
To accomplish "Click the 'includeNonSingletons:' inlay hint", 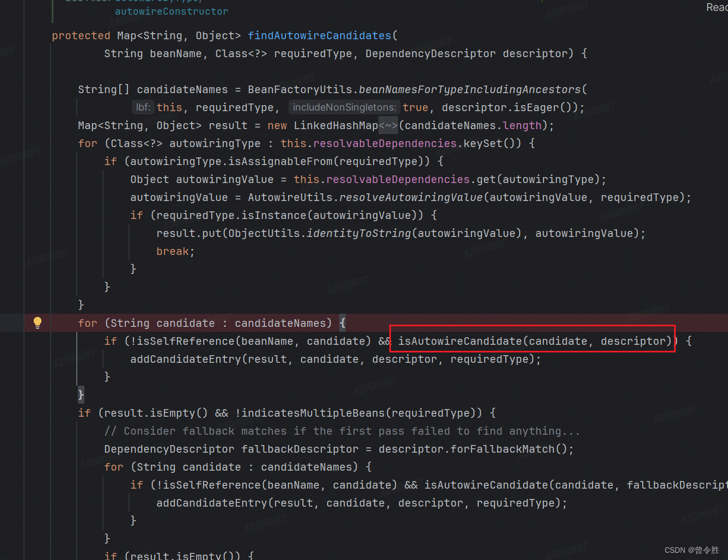I will point(344,107).
